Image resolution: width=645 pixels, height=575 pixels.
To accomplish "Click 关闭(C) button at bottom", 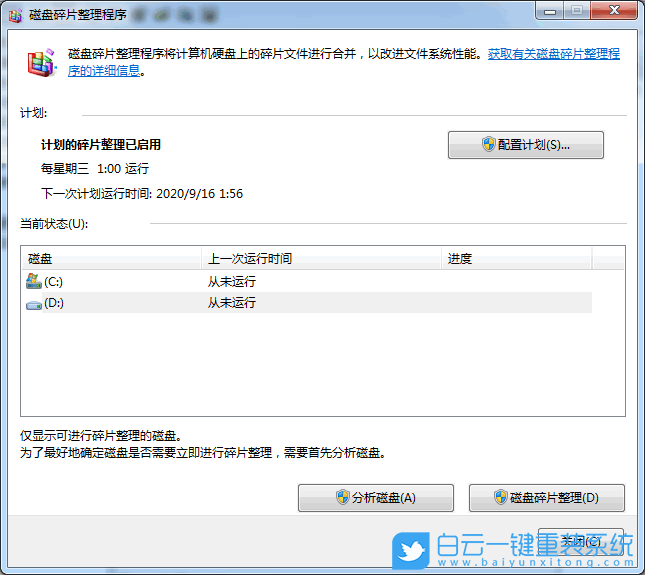I will [x=581, y=540].
